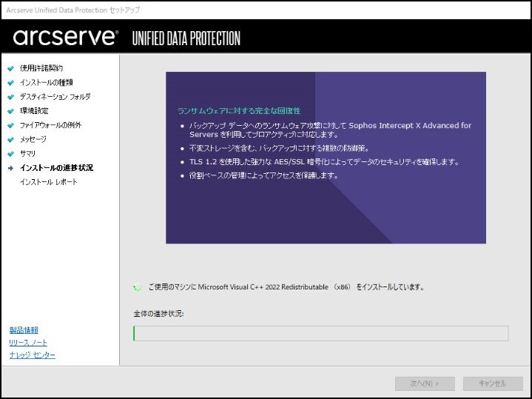Click the checkmark icon beside 使用許諾契約
Image resolution: width=532 pixels, height=399 pixels.
click(10, 68)
